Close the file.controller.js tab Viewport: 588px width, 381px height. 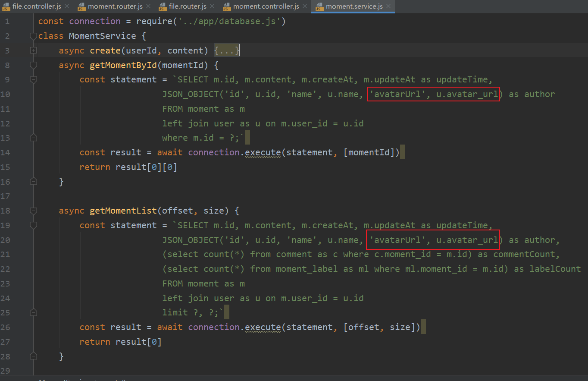pos(67,6)
